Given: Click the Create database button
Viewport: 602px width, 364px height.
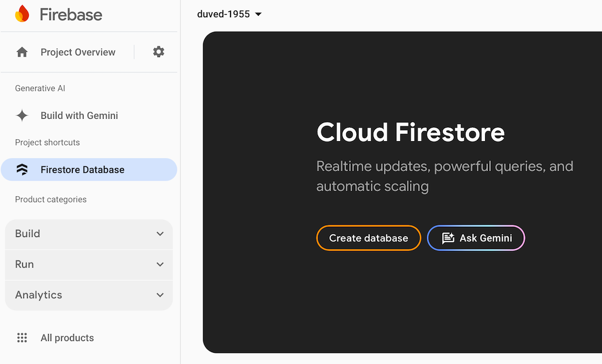Looking at the screenshot, I should point(369,238).
